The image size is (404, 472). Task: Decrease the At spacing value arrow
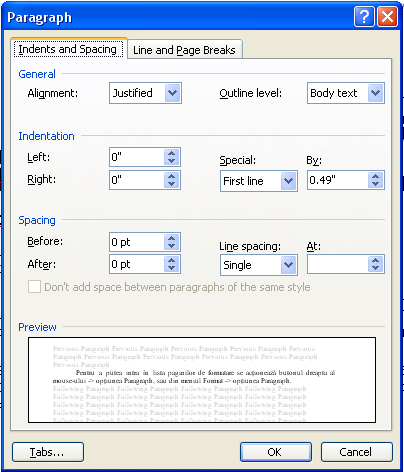point(376,268)
